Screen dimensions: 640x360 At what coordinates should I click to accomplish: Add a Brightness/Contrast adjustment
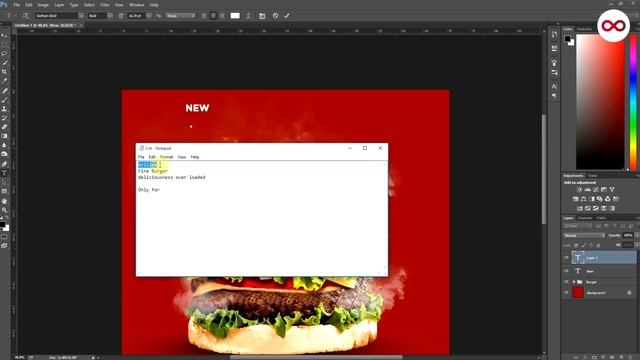[x=579, y=189]
